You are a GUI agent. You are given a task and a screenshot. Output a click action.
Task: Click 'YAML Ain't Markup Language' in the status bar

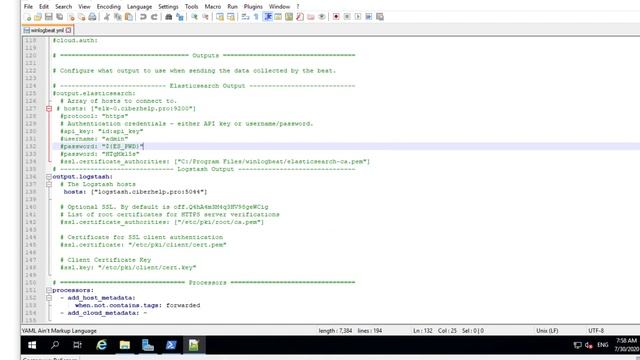tap(59, 331)
